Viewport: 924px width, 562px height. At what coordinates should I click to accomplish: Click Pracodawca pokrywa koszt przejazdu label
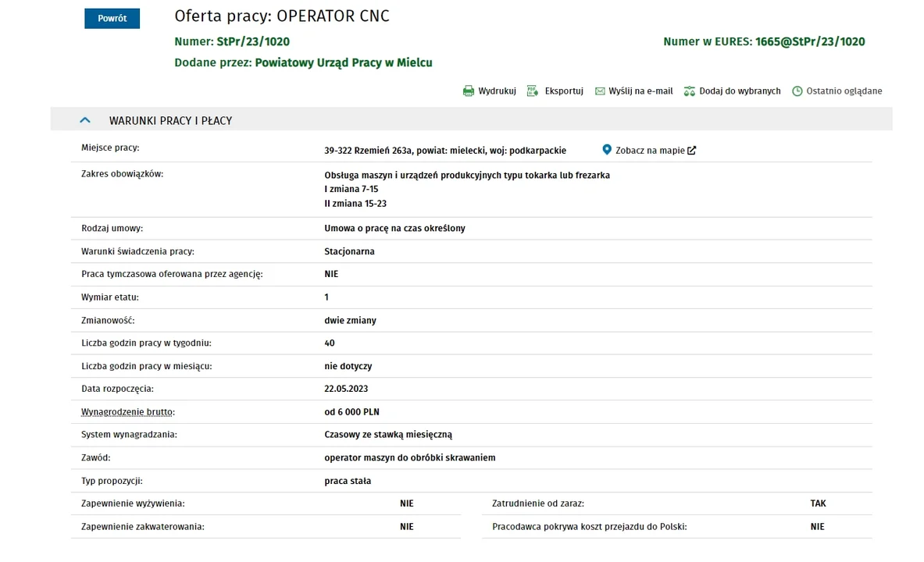click(589, 527)
